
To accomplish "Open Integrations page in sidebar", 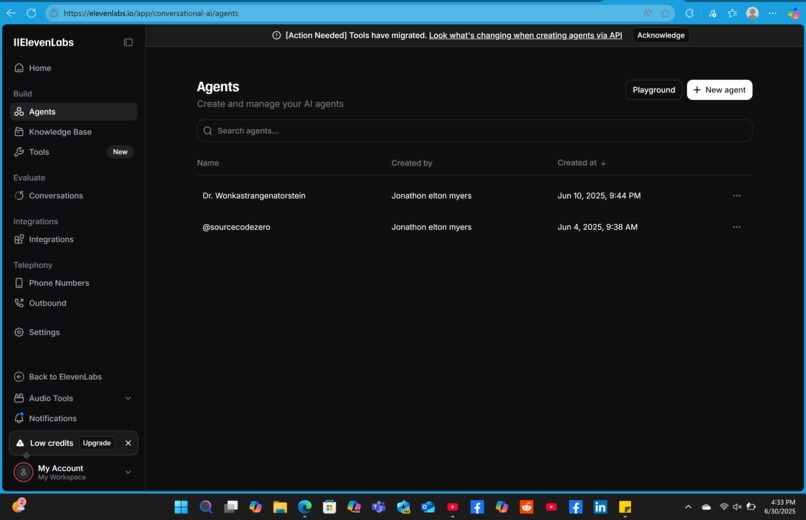I will coord(51,239).
